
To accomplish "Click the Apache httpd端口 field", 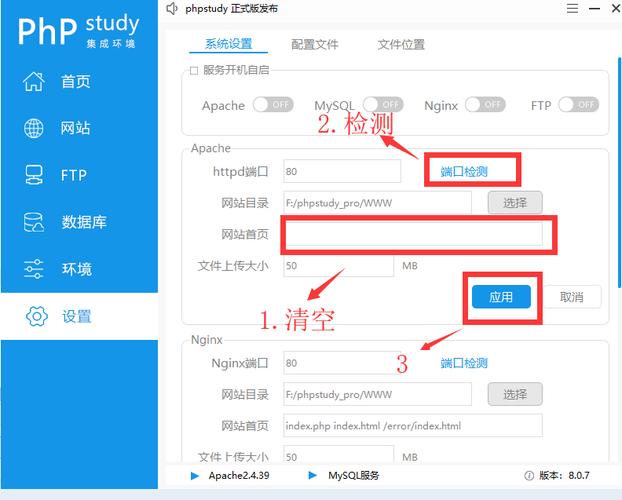I will 342,171.
